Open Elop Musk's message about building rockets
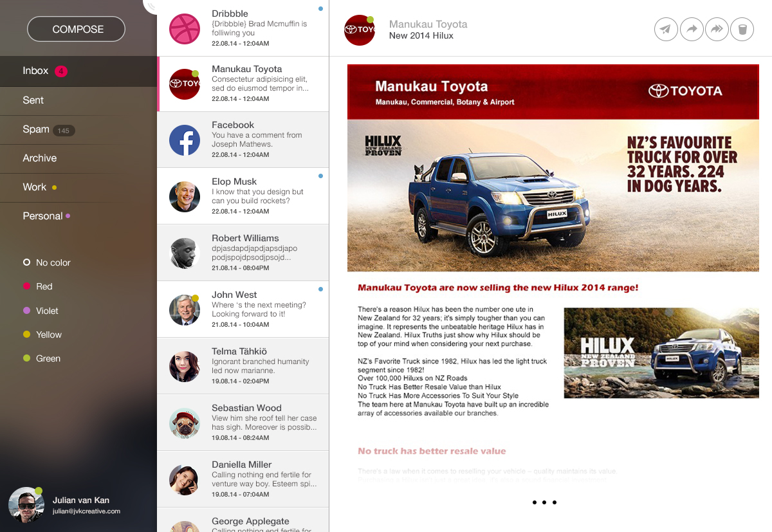 pos(243,196)
